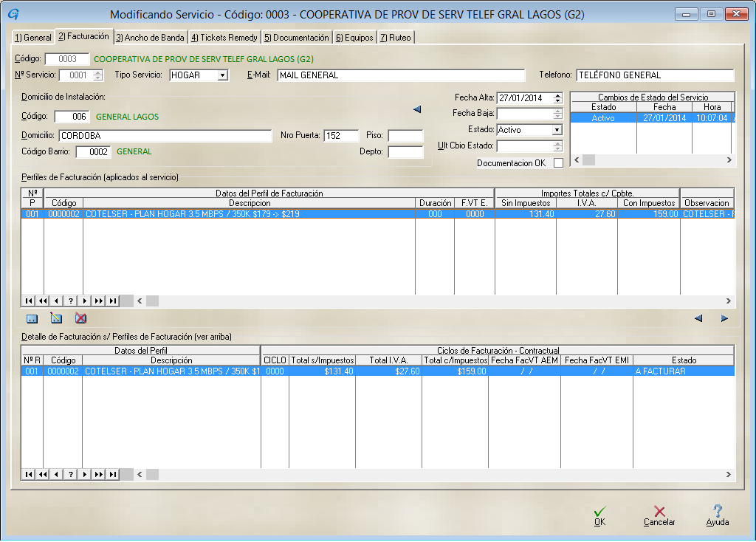Go to next record in billing detail grid
The width and height of the screenshot is (756, 542).
pyautogui.click(x=85, y=475)
